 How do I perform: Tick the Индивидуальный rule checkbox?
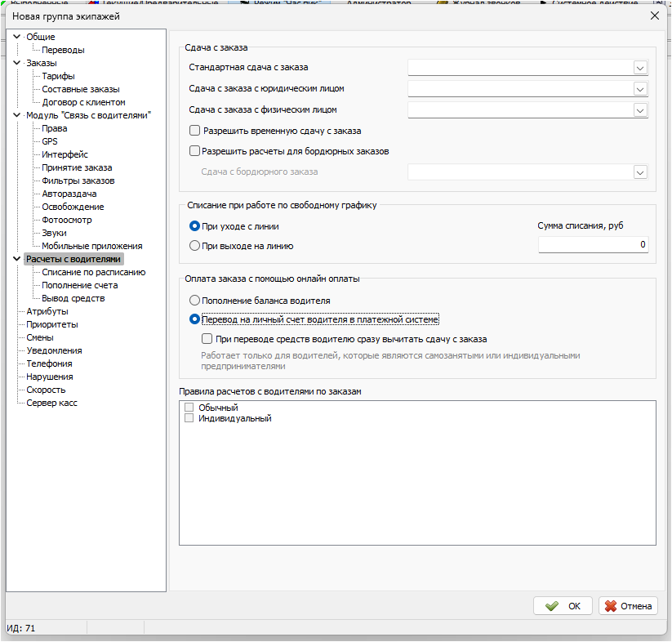pos(189,418)
